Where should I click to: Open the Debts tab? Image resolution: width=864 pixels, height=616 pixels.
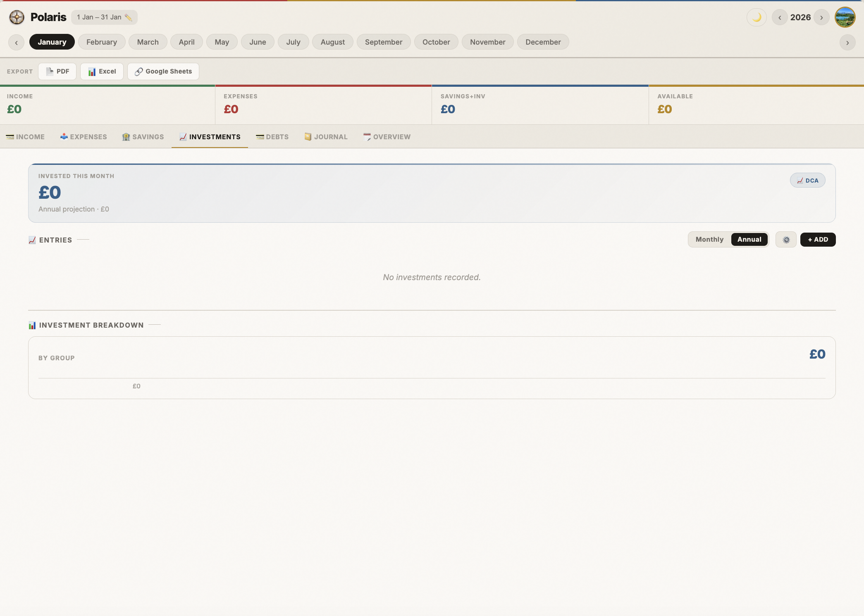[x=272, y=137]
